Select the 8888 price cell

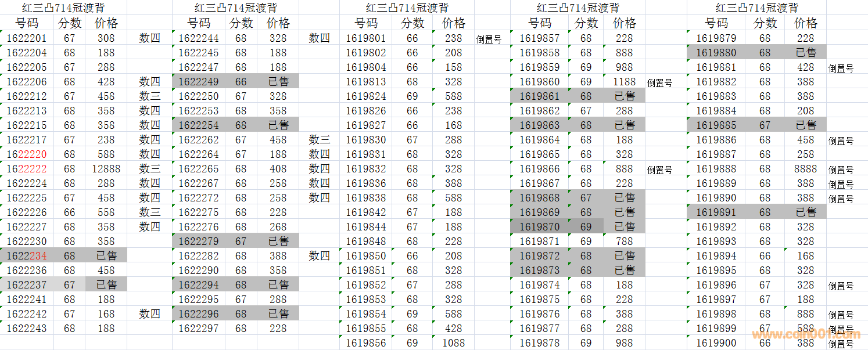tap(805, 169)
